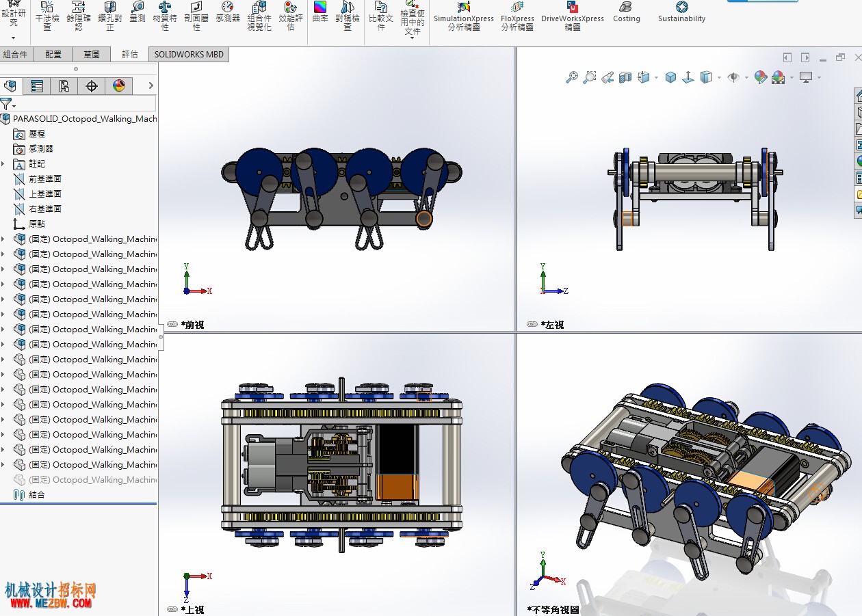
Task: Toggle the Hide/Show Items eye icon
Action: (733, 77)
